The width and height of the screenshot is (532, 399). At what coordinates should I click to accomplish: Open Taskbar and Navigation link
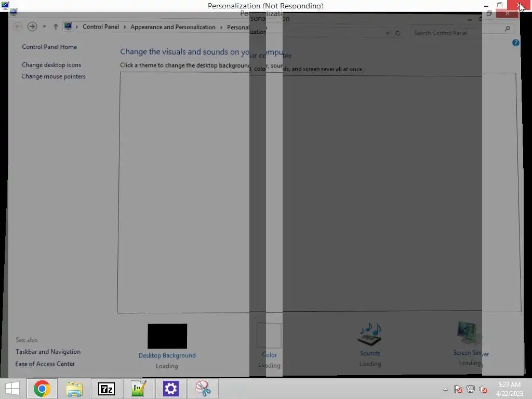tap(48, 352)
